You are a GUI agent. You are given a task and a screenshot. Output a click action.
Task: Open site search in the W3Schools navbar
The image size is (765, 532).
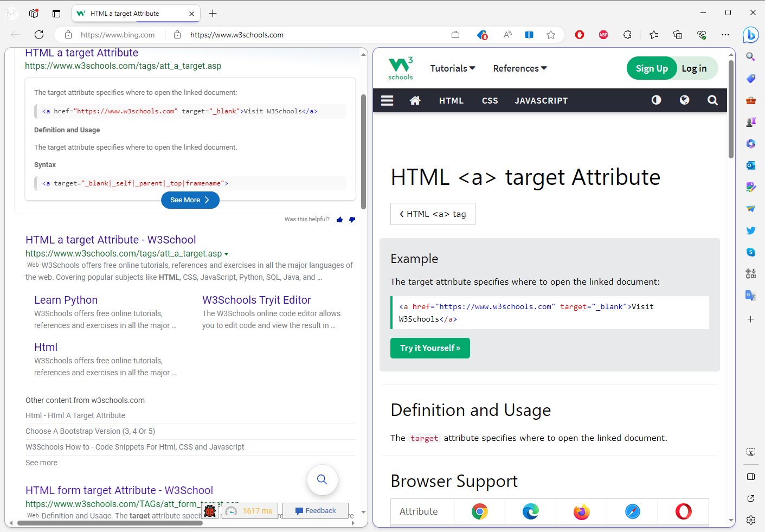[x=712, y=100]
